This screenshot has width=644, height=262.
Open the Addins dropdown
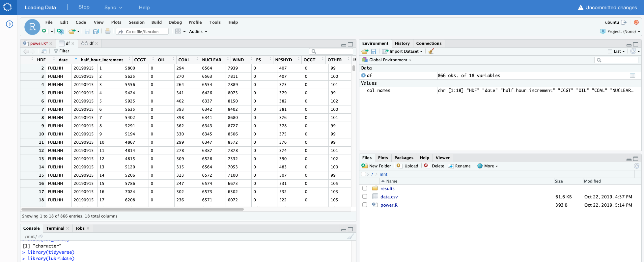(198, 32)
